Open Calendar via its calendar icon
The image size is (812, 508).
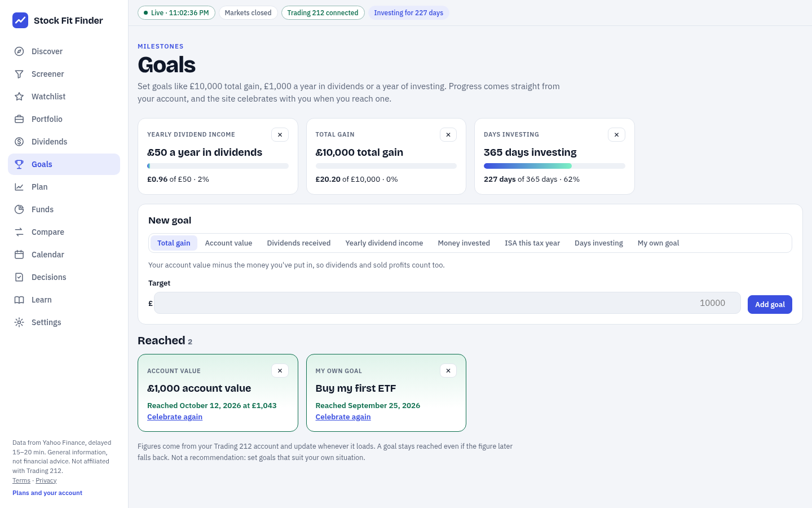(19, 255)
